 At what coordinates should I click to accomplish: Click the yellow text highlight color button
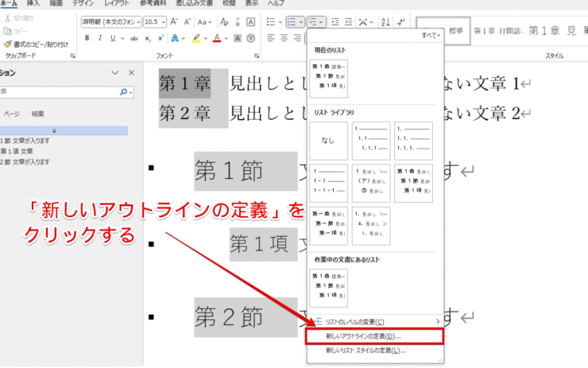pos(196,38)
